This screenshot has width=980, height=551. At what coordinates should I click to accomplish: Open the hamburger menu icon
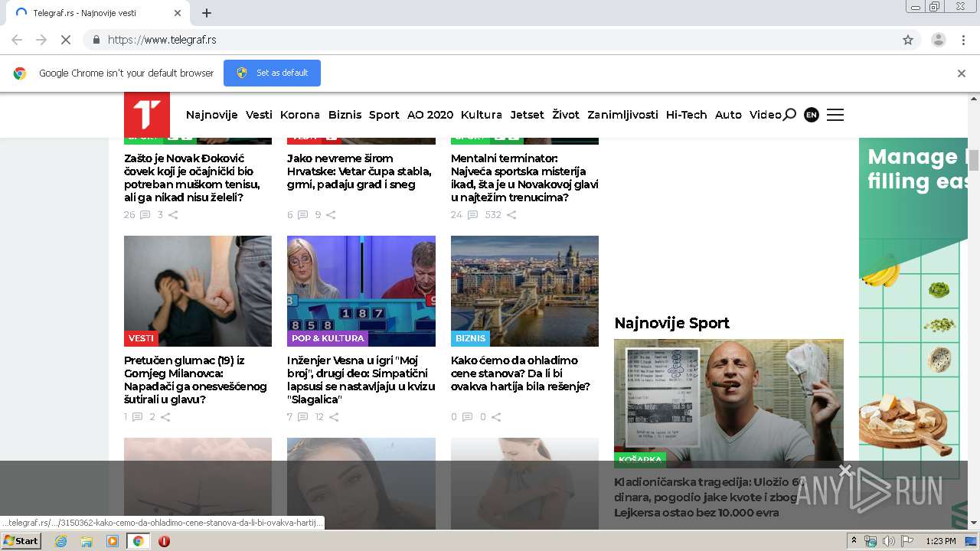tap(835, 115)
